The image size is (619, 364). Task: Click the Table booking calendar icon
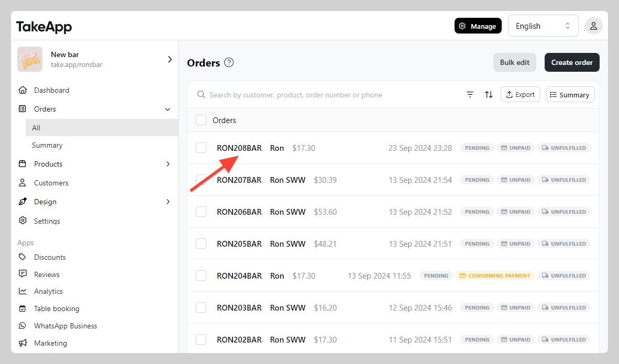click(x=23, y=308)
